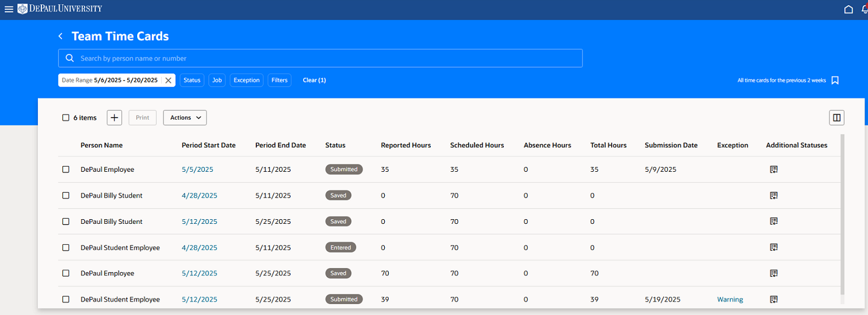Click the Period Start Date column header
The image size is (868, 315).
pos(208,145)
